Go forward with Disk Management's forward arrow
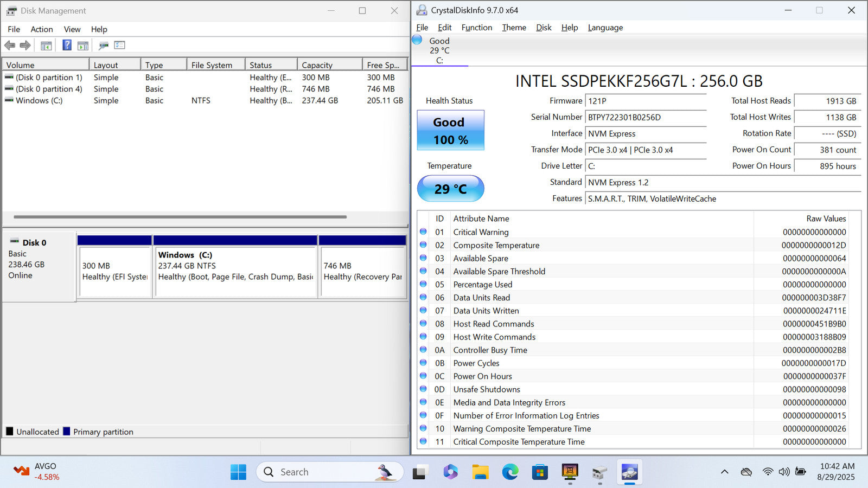868x488 pixels. [x=25, y=46]
